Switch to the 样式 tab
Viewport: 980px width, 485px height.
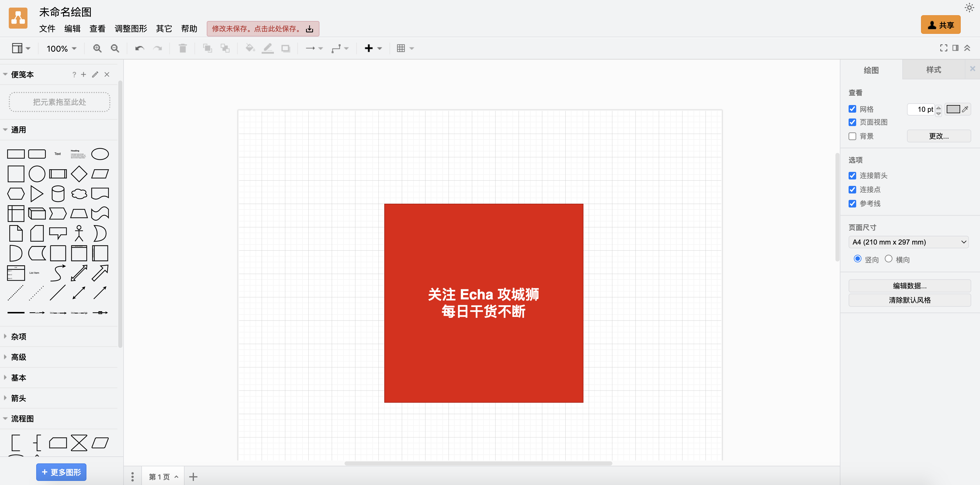(934, 69)
